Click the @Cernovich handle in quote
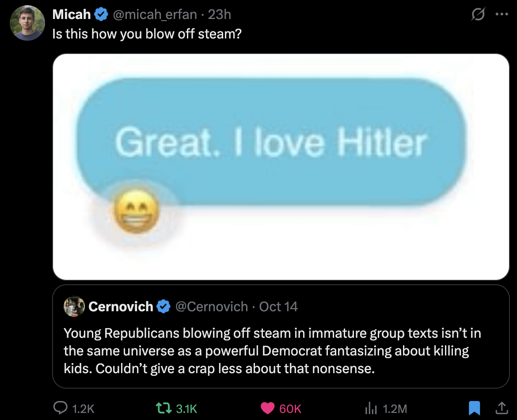This screenshot has width=517, height=420. coord(212,306)
